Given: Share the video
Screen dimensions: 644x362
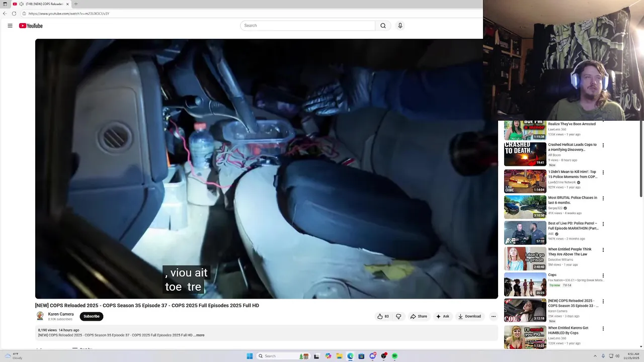Looking at the screenshot, I should coord(419,316).
